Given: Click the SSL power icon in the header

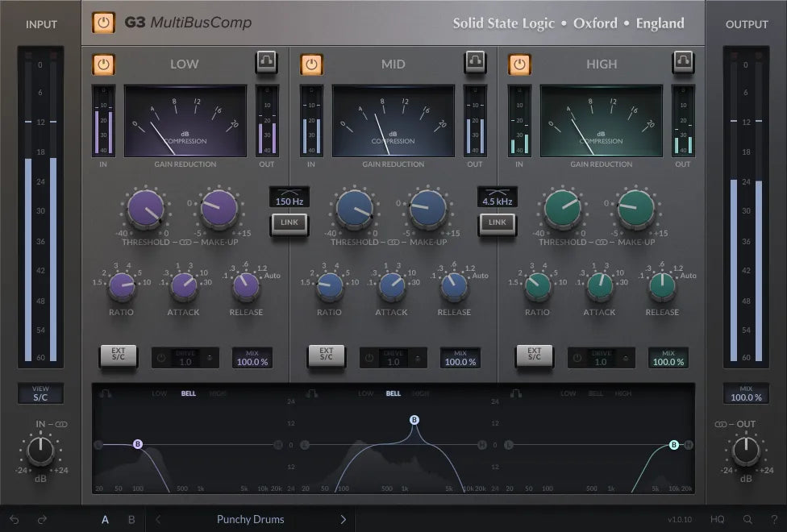Looking at the screenshot, I should [103, 23].
